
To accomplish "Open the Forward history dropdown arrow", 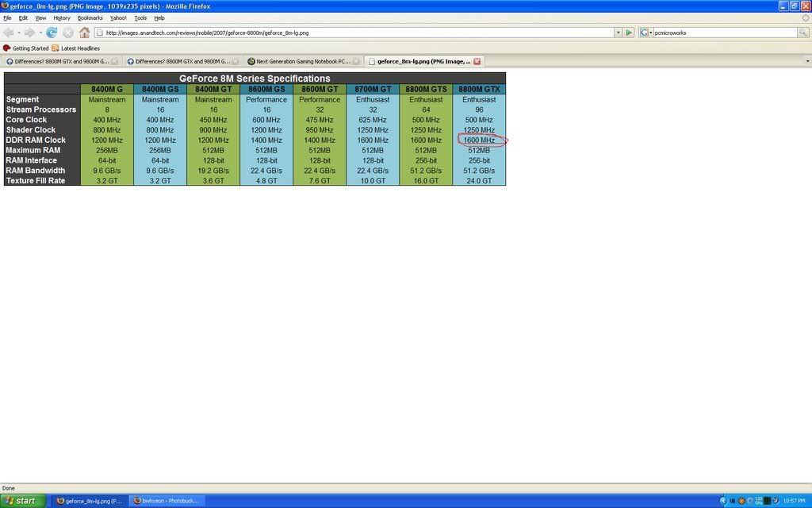I will tap(40, 33).
